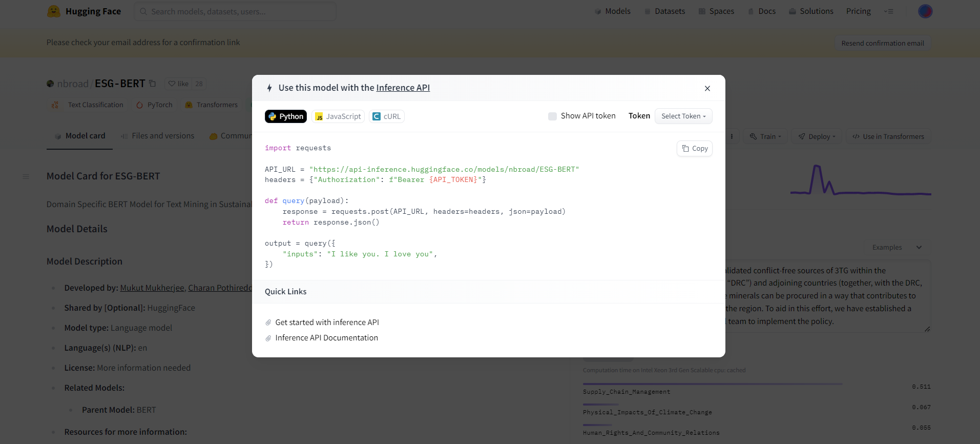Expand the Deploy dropdown
Screen dimensions: 980x444
tap(817, 136)
